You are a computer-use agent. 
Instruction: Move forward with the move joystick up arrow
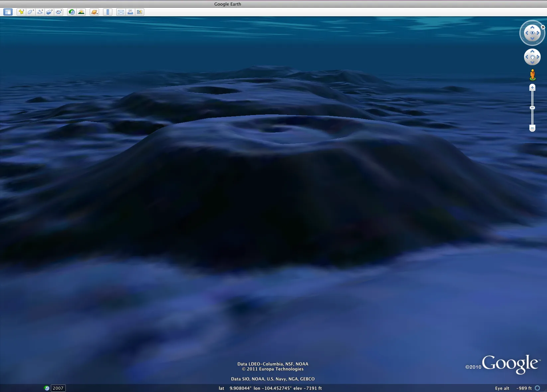tap(532, 51)
